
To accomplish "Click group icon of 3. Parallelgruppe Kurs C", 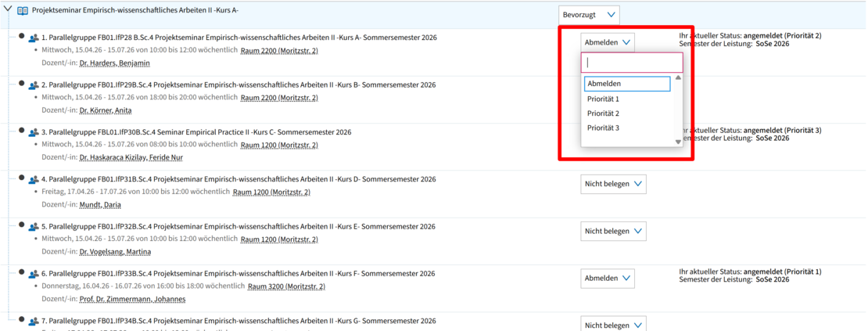I will pyautogui.click(x=34, y=133).
